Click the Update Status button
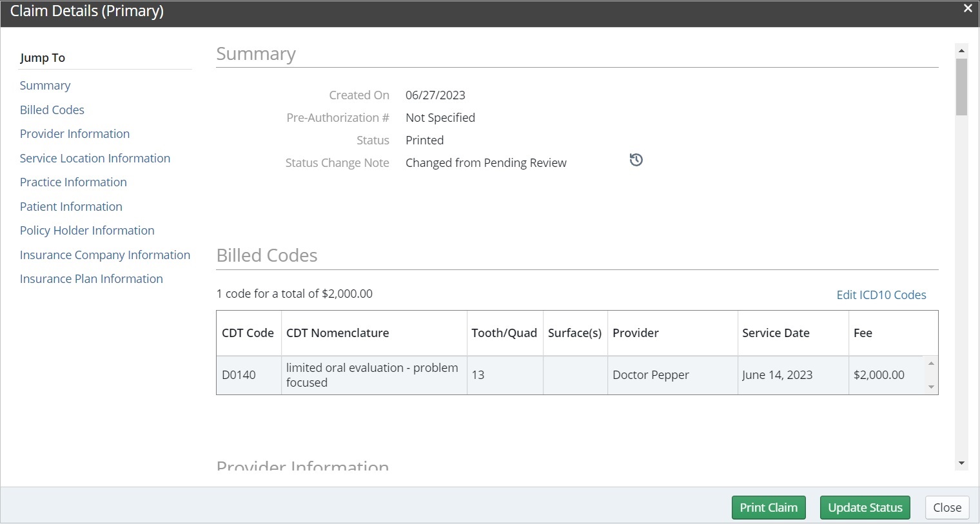The height and width of the screenshot is (524, 980). pyautogui.click(x=865, y=508)
